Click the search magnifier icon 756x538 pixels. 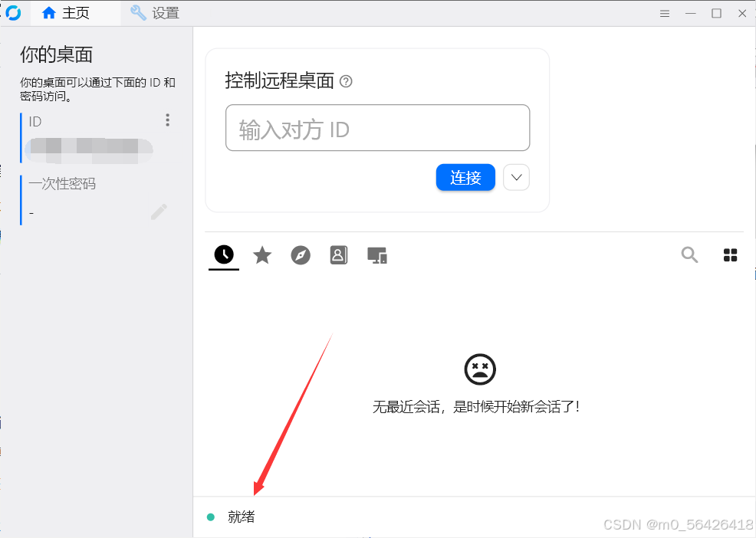click(689, 255)
